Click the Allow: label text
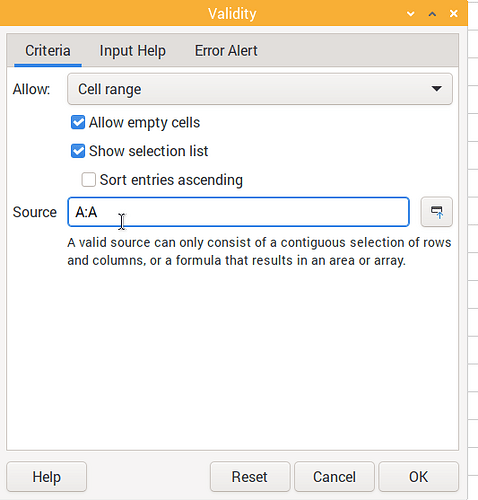This screenshot has height=500, width=478. (x=31, y=89)
